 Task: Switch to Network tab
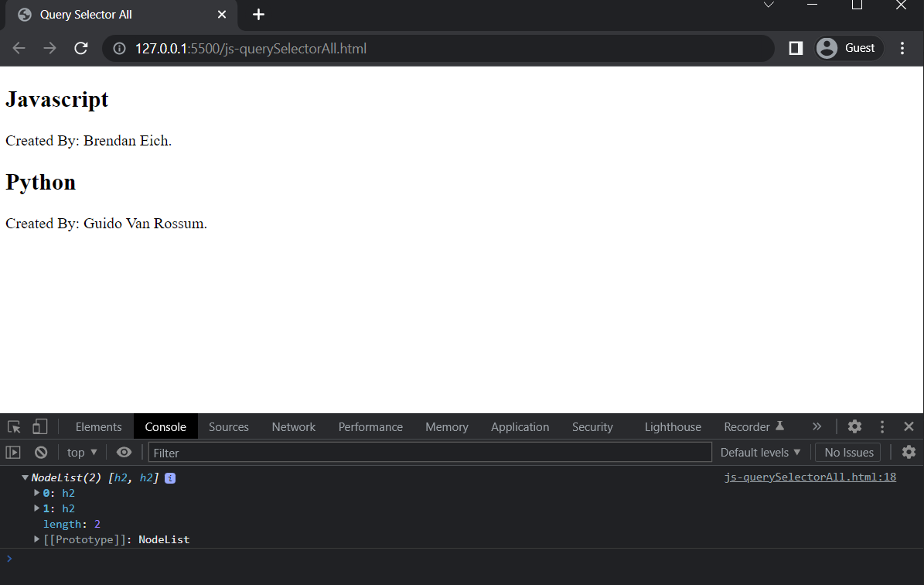(294, 427)
